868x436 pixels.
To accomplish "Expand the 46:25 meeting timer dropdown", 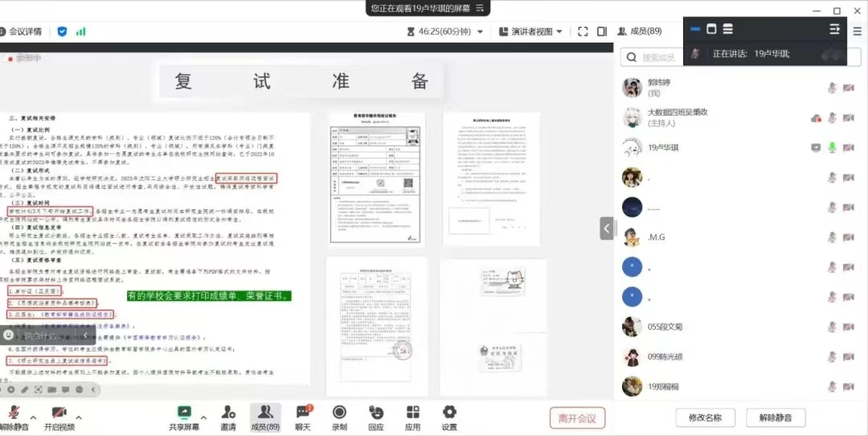I will coord(480,31).
